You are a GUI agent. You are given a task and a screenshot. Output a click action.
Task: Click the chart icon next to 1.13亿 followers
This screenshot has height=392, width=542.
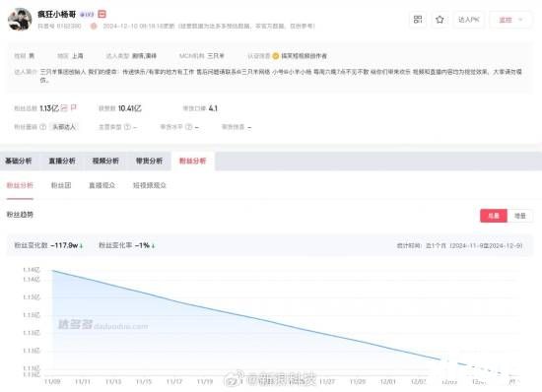click(64, 108)
